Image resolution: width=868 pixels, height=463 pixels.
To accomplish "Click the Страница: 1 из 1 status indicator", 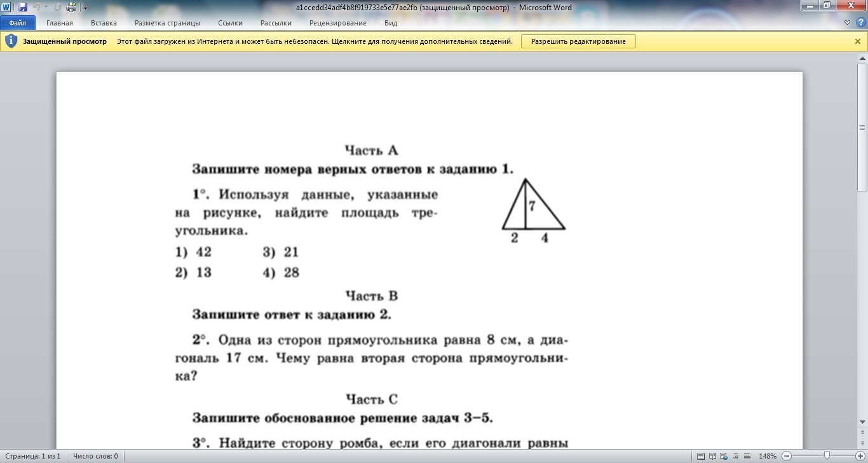I will (32, 456).
